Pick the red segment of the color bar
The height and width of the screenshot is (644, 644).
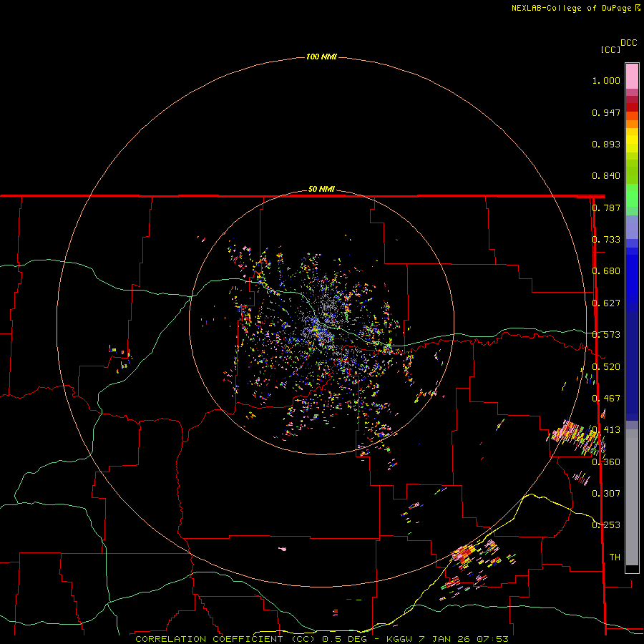pyautogui.click(x=632, y=107)
